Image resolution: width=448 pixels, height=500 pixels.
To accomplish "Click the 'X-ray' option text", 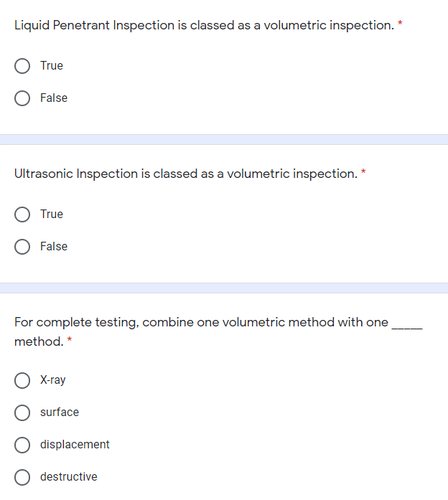I will (x=53, y=380).
